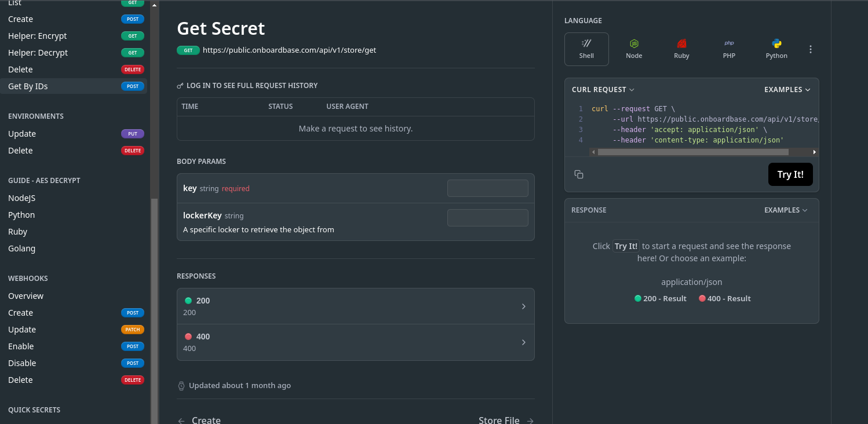The width and height of the screenshot is (868, 424).
Task: Open Response Examples dropdown
Action: click(786, 210)
